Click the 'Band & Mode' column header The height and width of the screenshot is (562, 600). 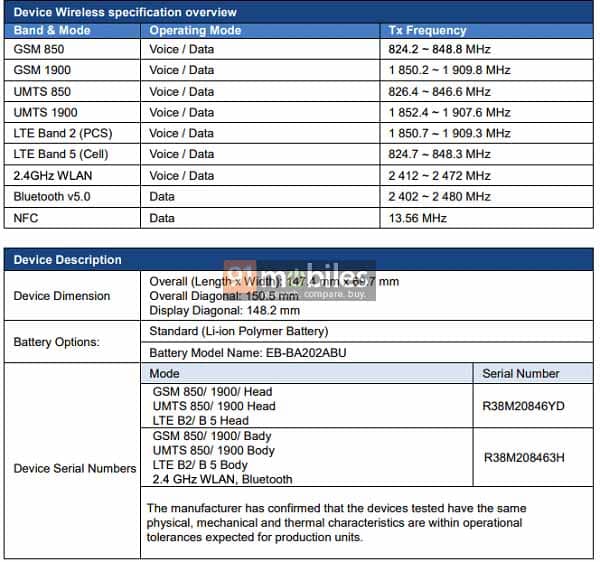coord(52,30)
